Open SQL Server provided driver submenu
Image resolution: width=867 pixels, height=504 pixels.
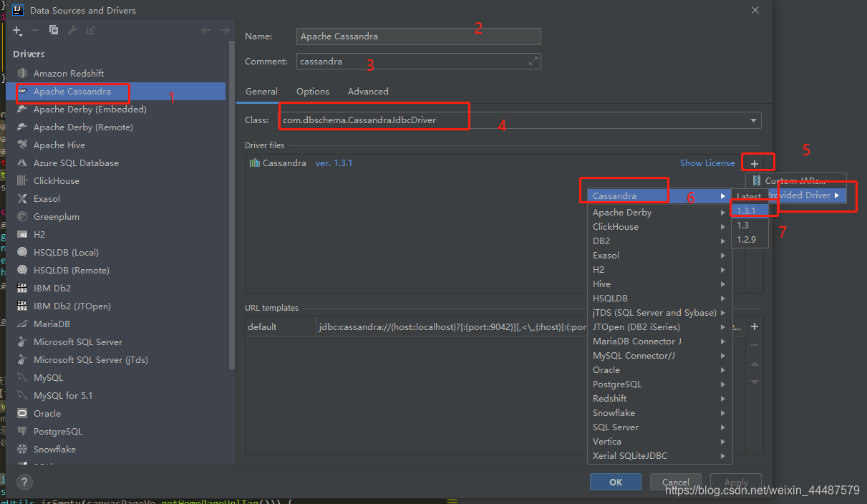[659, 427]
